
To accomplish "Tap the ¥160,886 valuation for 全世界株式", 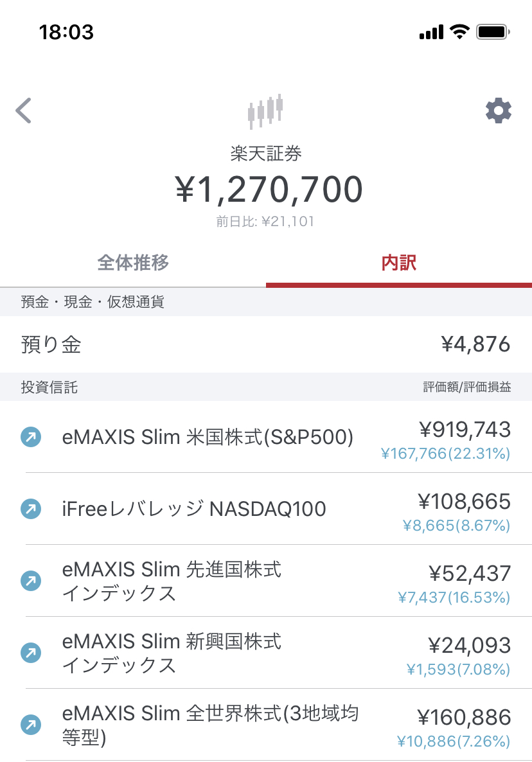I will [x=465, y=717].
